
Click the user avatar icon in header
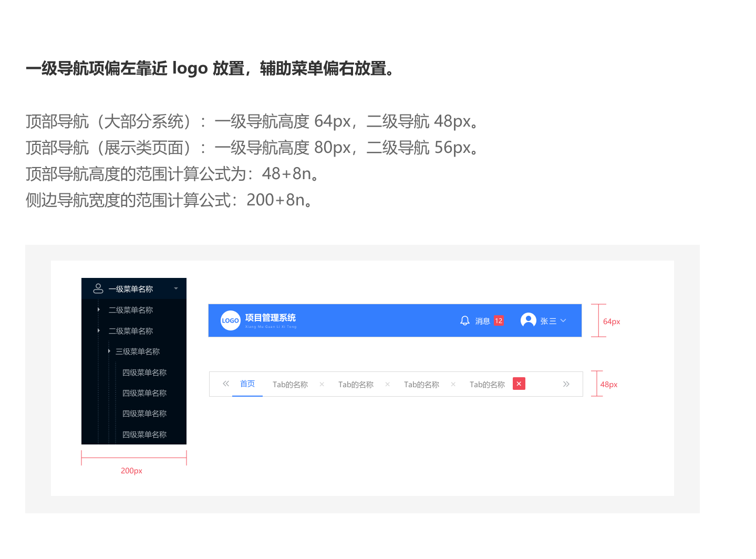click(x=529, y=320)
